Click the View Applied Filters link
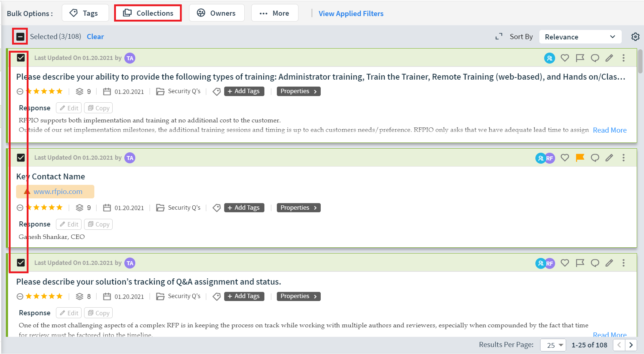The height and width of the screenshot is (354, 644). point(351,14)
